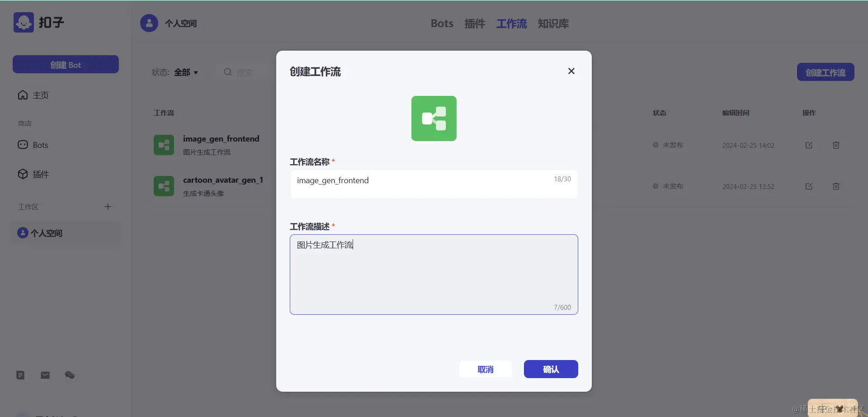The height and width of the screenshot is (417, 868).
Task: Click the edit icon on image_gen_frontend row
Action: click(x=809, y=145)
